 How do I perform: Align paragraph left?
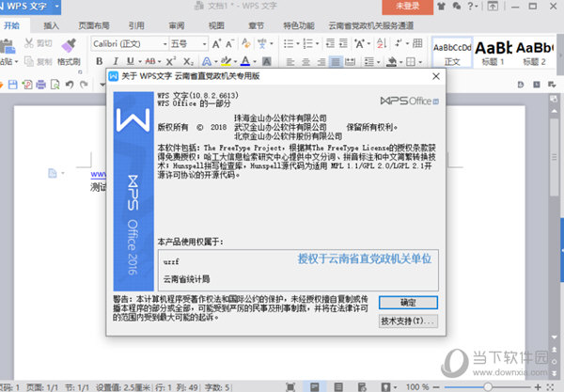pos(290,62)
